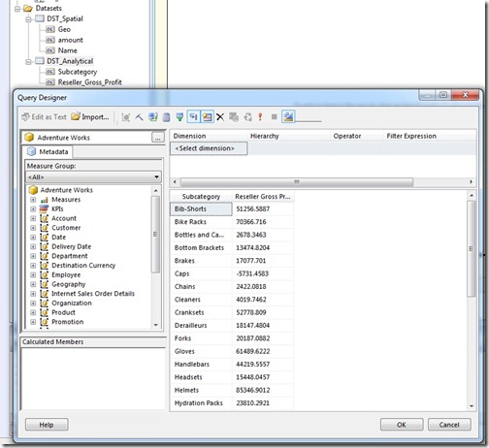Toggle the Show Aggregations icon

point(207,116)
